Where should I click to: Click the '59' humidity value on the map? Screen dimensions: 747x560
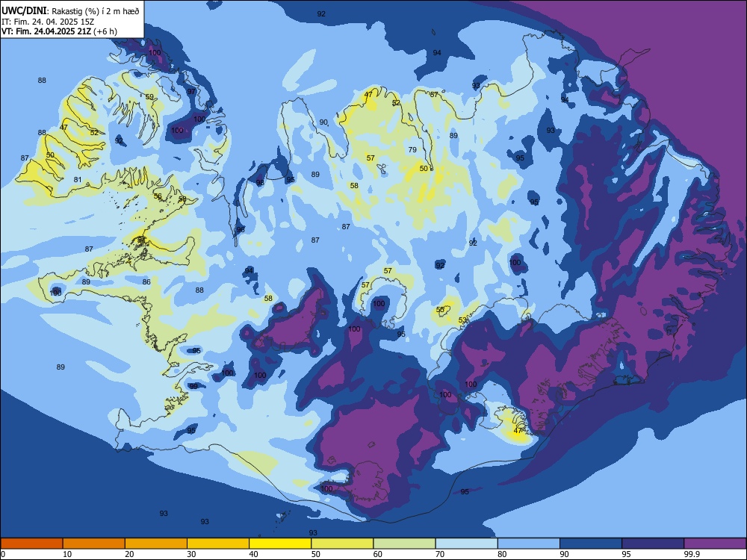pyautogui.click(x=149, y=96)
